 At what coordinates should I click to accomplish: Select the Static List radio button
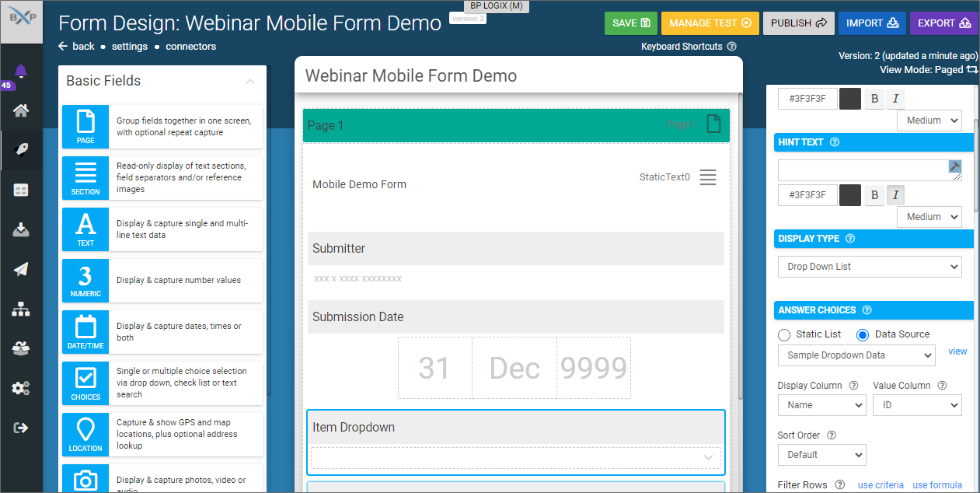[x=784, y=334]
